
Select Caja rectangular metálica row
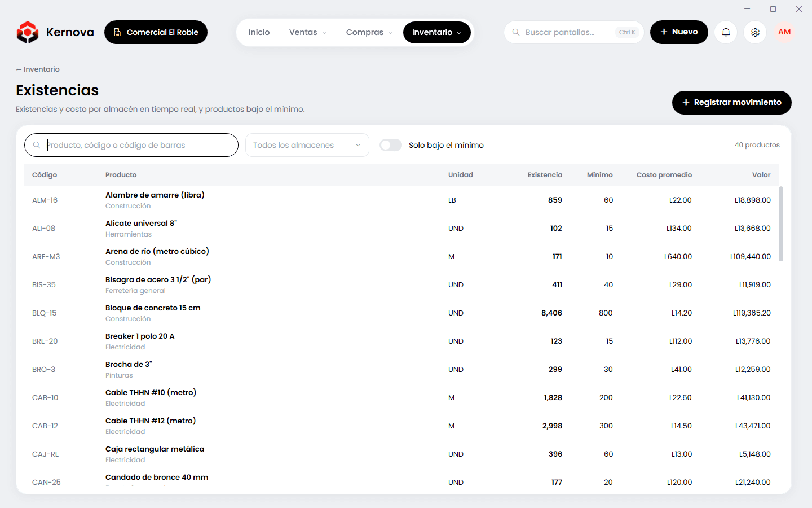pyautogui.click(x=401, y=454)
